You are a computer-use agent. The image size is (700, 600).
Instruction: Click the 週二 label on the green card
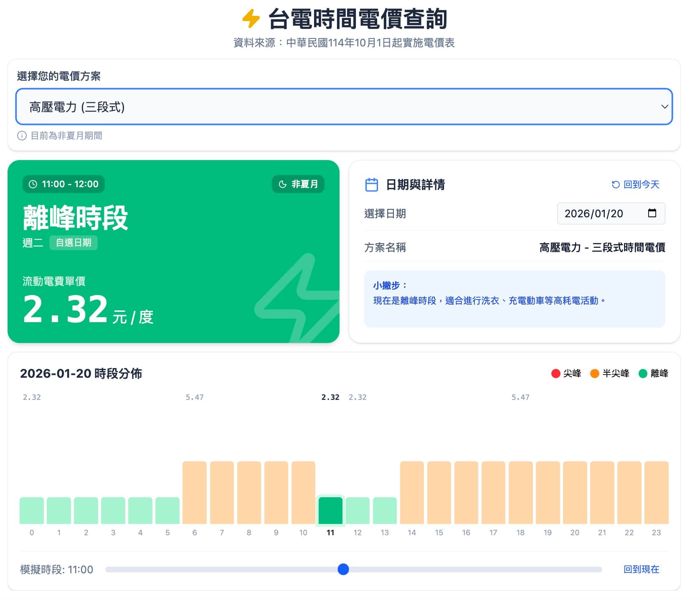click(32, 243)
